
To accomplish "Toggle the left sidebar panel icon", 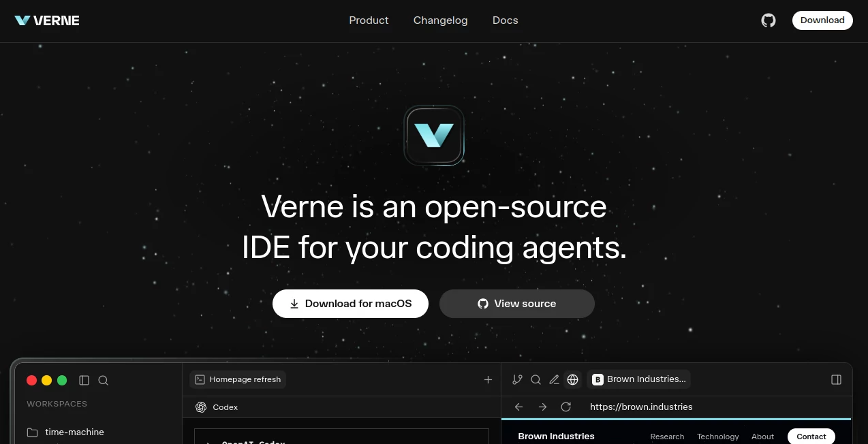I will click(x=84, y=381).
